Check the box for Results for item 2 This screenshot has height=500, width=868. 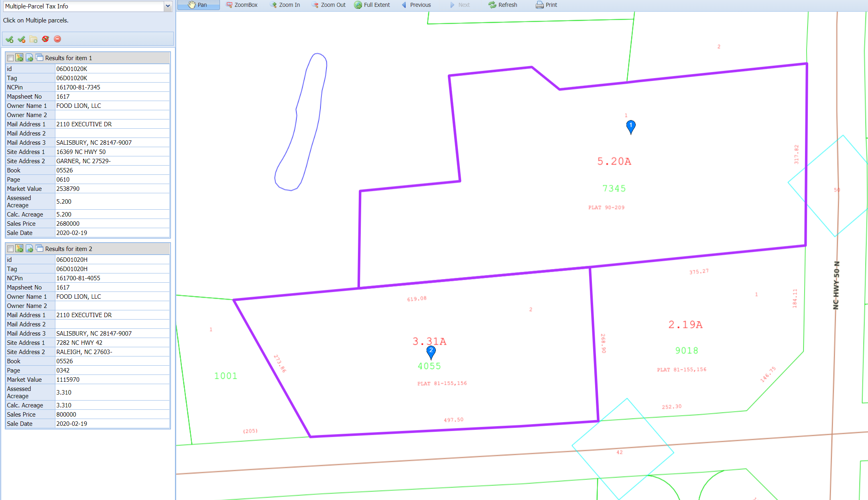10,249
